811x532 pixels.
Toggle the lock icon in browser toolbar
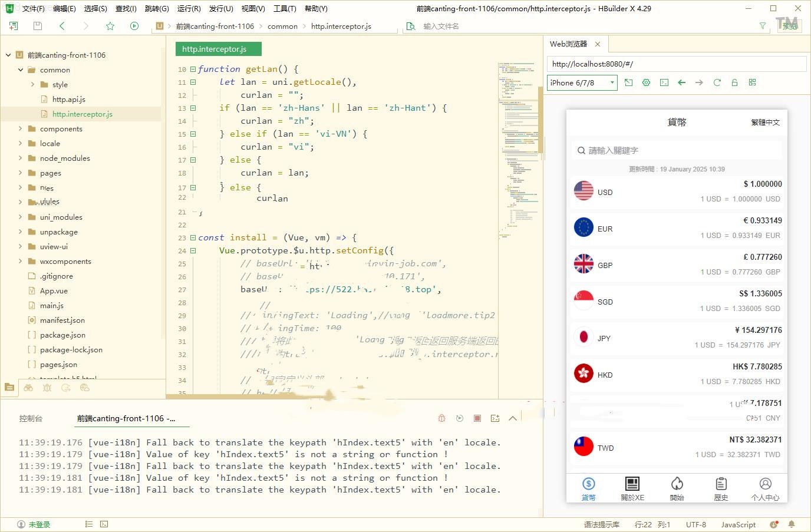pos(734,82)
